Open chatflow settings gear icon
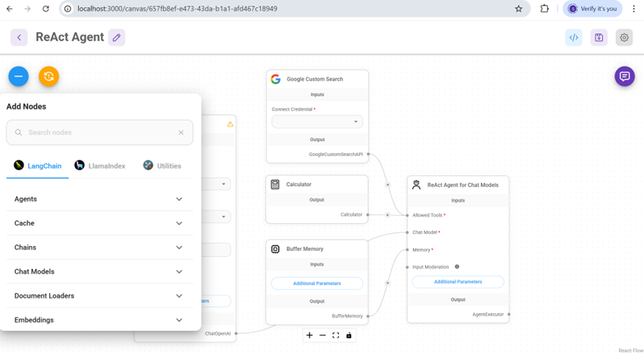This screenshot has height=355, width=644. click(624, 37)
